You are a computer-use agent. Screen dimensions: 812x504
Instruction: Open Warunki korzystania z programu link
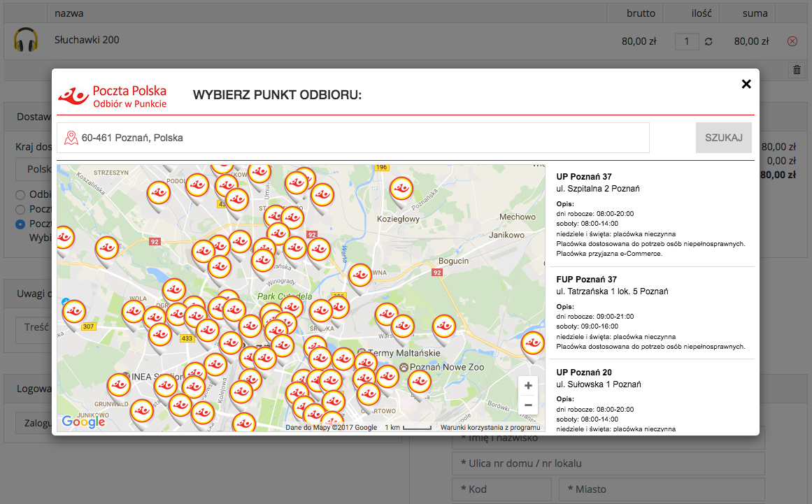pos(490,427)
